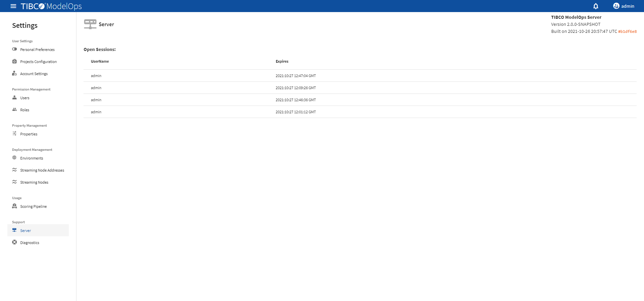Screen dimensions: 644x301
Task: Click the Diagnostics lifebuoy icon
Action: (x=14, y=242)
